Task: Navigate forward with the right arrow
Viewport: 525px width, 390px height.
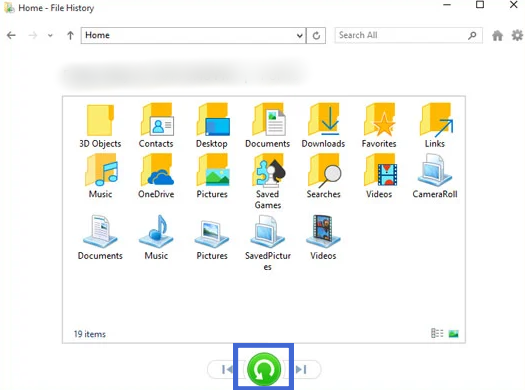Action: 33,35
